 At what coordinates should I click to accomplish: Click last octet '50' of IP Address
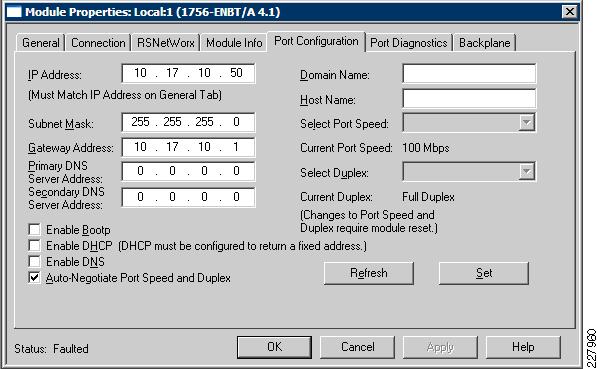(236, 73)
